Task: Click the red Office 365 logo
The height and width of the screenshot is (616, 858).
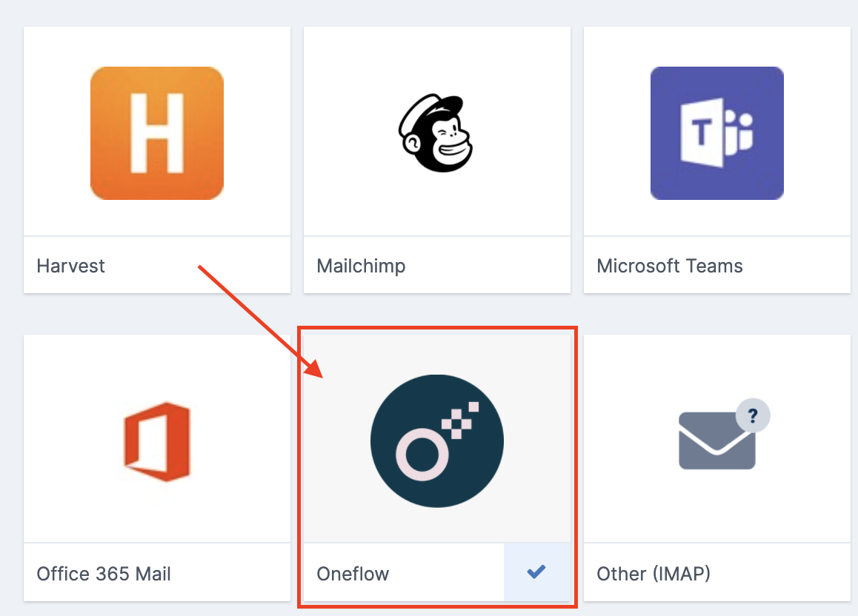Action: point(158,442)
